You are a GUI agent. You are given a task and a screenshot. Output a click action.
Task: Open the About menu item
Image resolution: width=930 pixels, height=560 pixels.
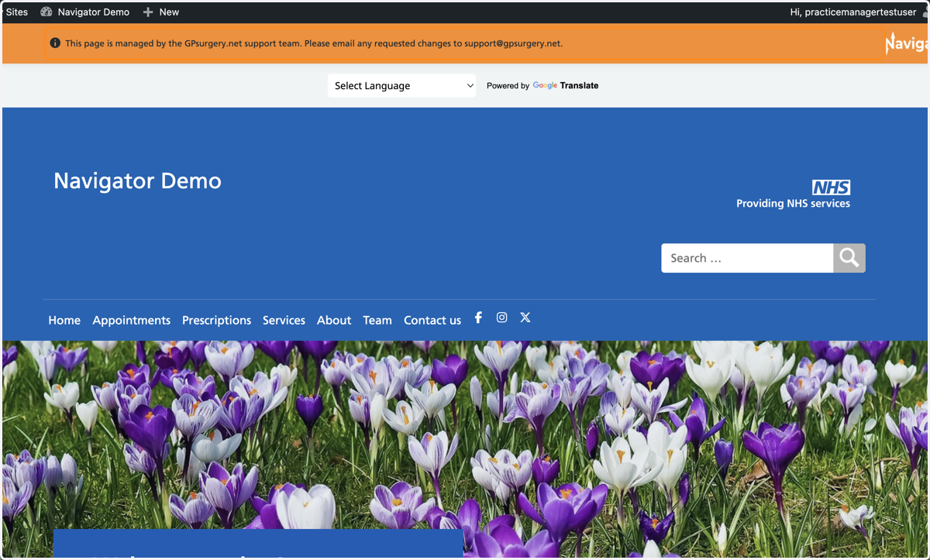click(x=334, y=320)
